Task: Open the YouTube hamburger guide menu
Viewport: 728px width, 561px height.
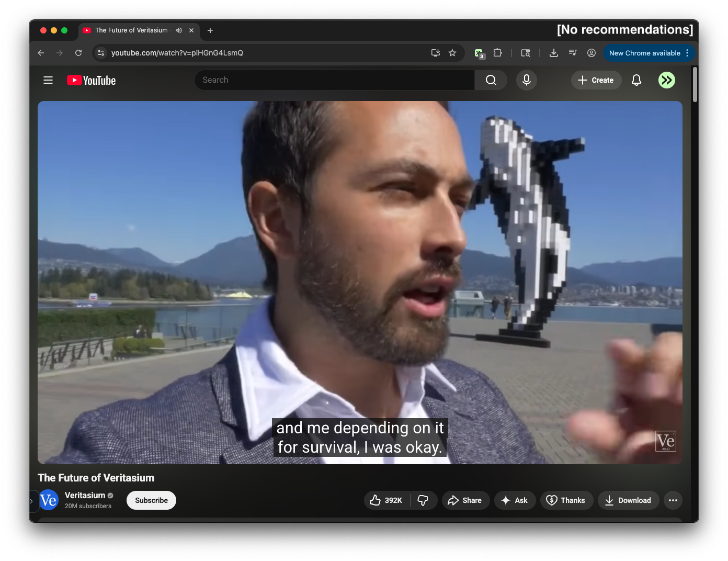Action: click(x=48, y=80)
